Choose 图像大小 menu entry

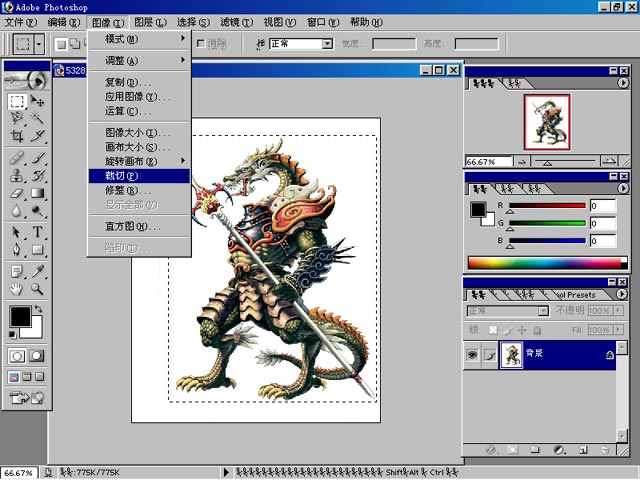click(139, 132)
